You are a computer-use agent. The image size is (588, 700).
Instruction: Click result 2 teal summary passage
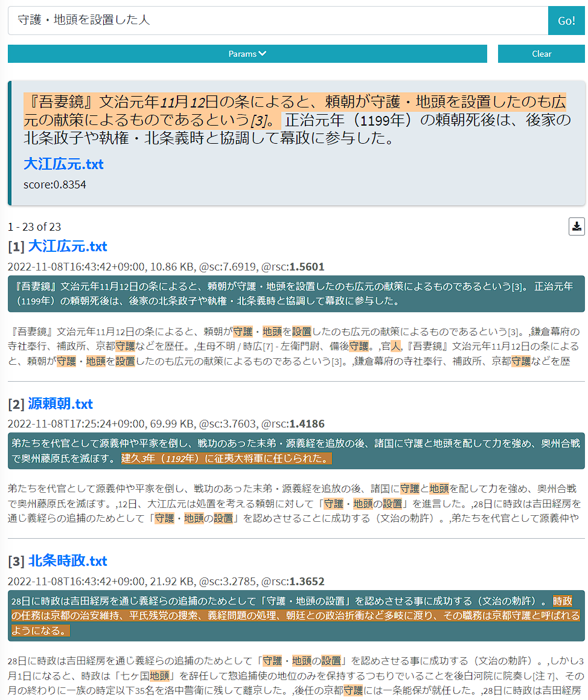coord(296,451)
